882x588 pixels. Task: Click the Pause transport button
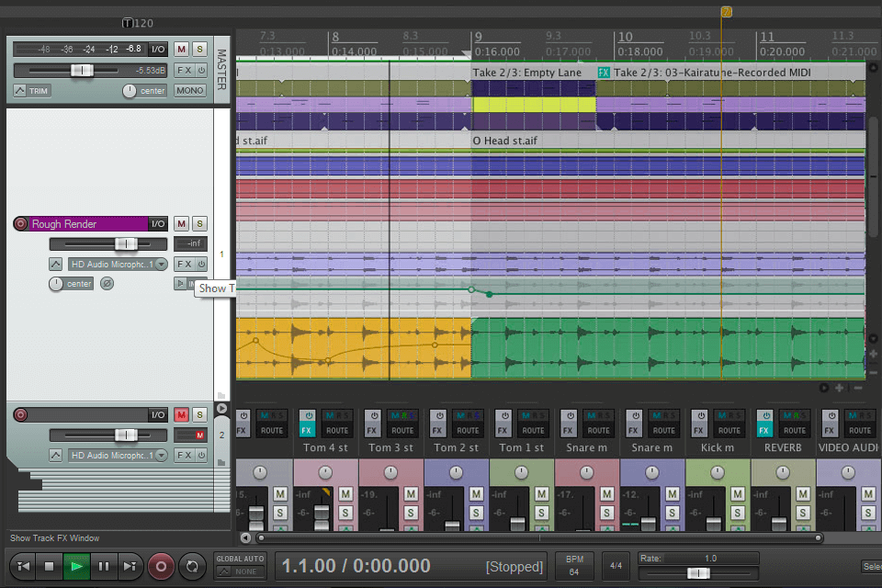click(104, 566)
